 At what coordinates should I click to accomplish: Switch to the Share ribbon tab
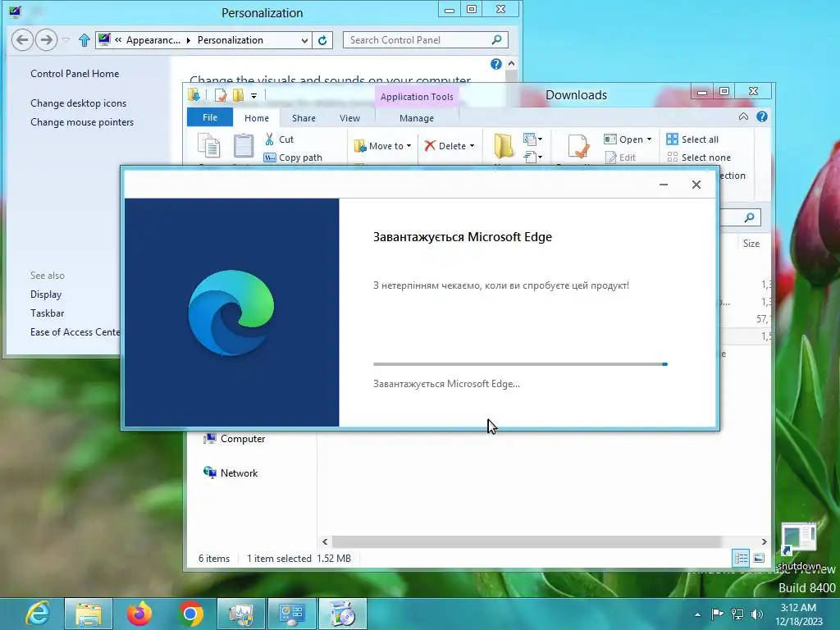click(x=304, y=118)
